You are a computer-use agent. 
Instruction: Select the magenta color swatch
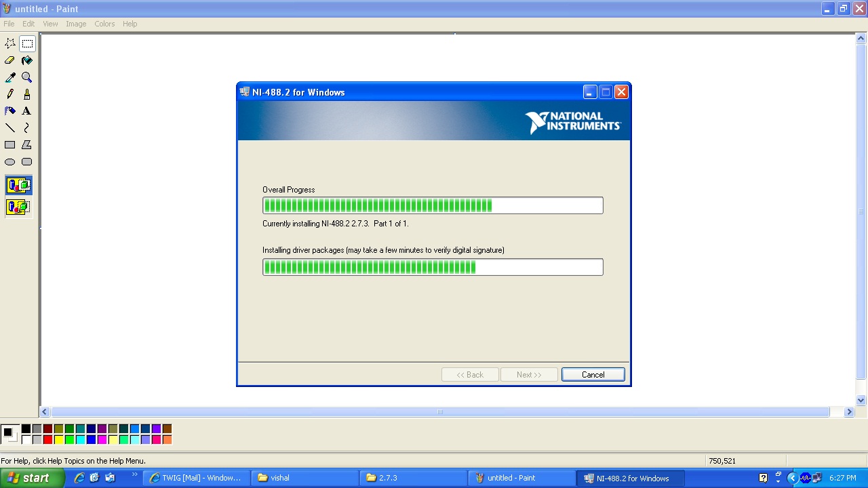pos(102,440)
